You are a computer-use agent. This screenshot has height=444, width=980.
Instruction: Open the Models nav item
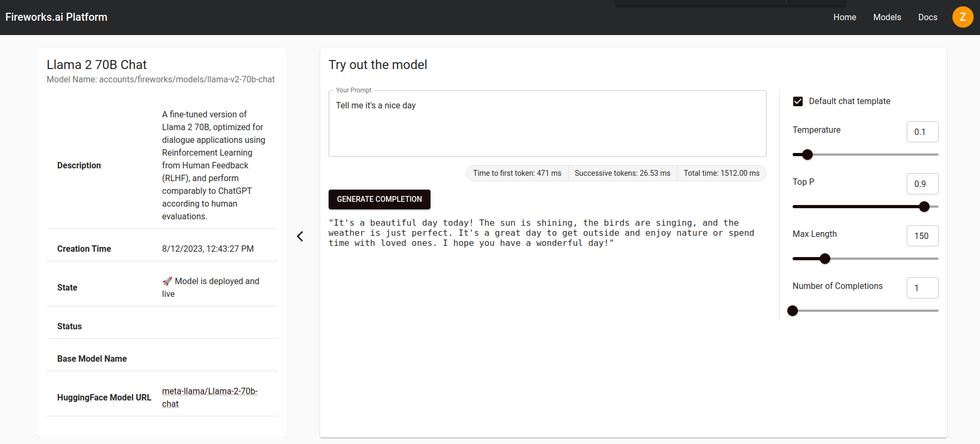[x=887, y=17]
